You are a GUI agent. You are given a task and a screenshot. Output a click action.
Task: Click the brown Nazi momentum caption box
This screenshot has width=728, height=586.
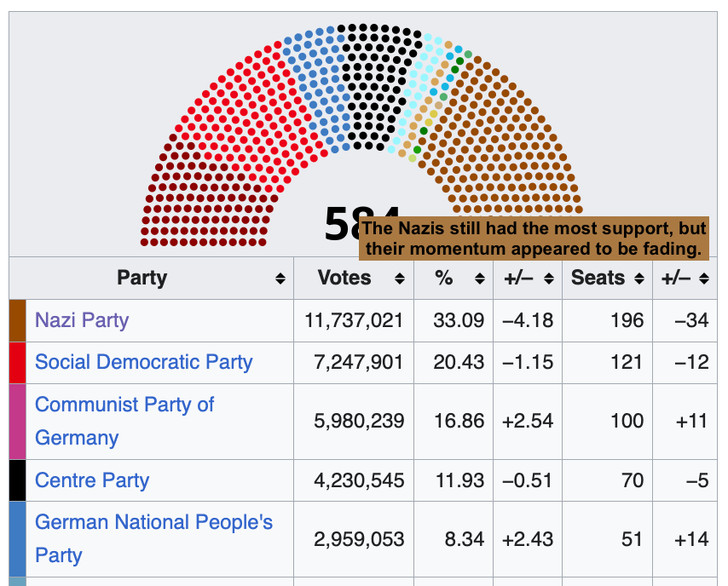pyautogui.click(x=534, y=238)
